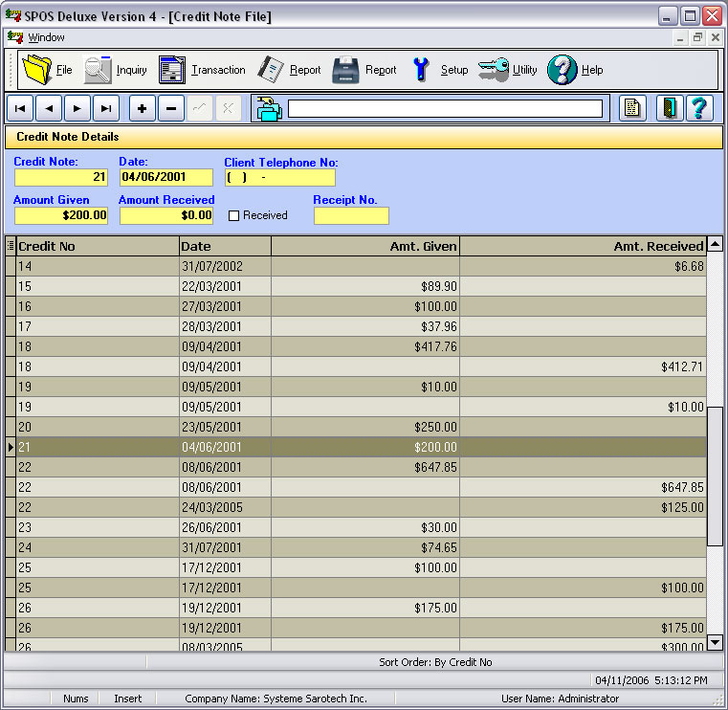Click the search/find hand icon

tap(269, 109)
